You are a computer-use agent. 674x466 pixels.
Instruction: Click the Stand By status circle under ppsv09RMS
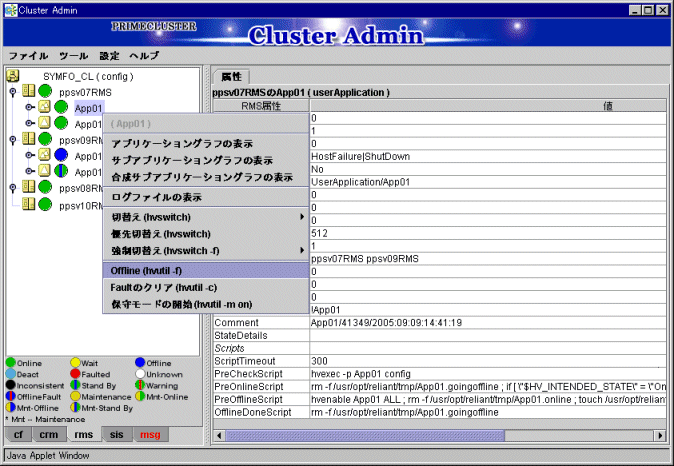coord(61,171)
